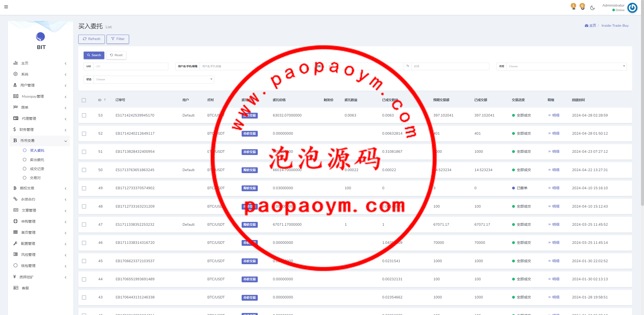Open 明细 link for order ID 53
The height and width of the screenshot is (315, 644).
click(554, 115)
